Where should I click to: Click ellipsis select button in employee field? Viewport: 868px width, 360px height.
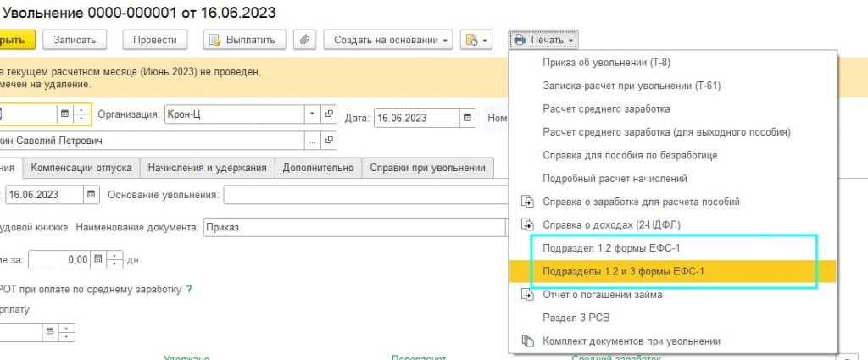coord(312,141)
